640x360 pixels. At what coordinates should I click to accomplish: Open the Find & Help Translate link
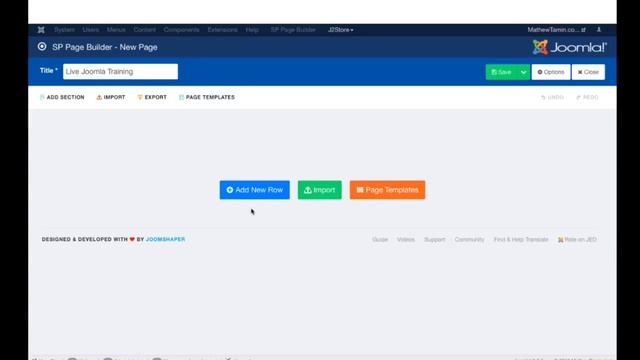click(521, 240)
